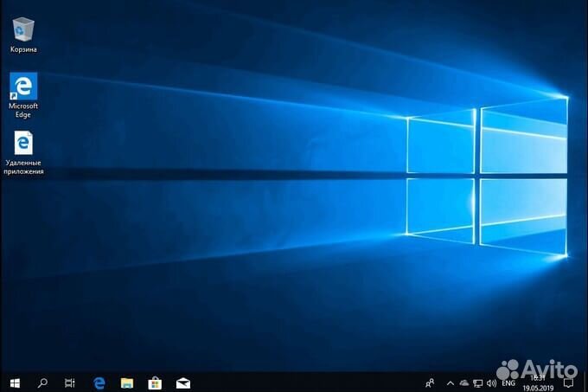Open the Mail app from the taskbar

point(183,383)
